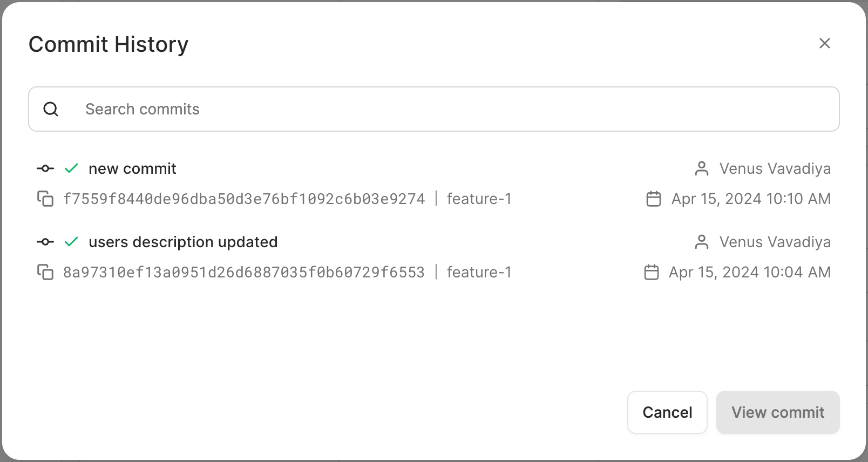This screenshot has height=462, width=868.
Task: Click the search magnifier icon
Action: 51,110
